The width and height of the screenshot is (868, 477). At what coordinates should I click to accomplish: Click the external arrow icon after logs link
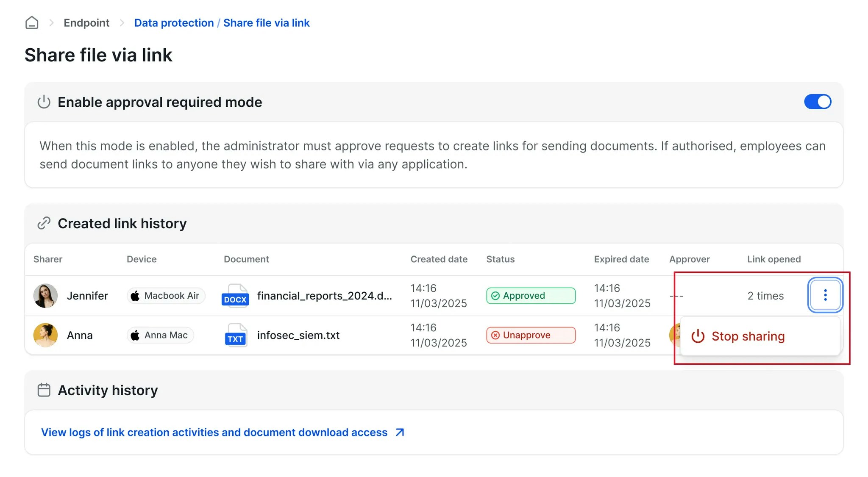(x=400, y=432)
